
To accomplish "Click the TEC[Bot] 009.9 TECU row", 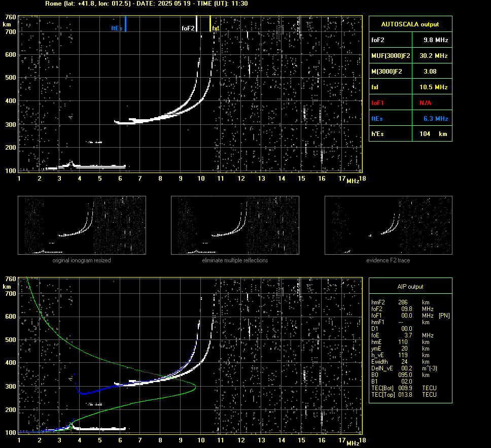I will 404,388.
